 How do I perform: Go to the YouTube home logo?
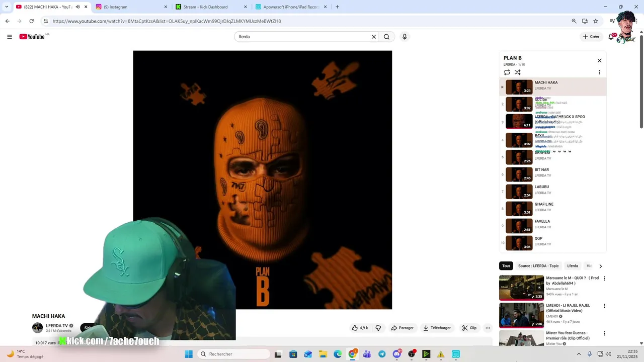click(32, 37)
